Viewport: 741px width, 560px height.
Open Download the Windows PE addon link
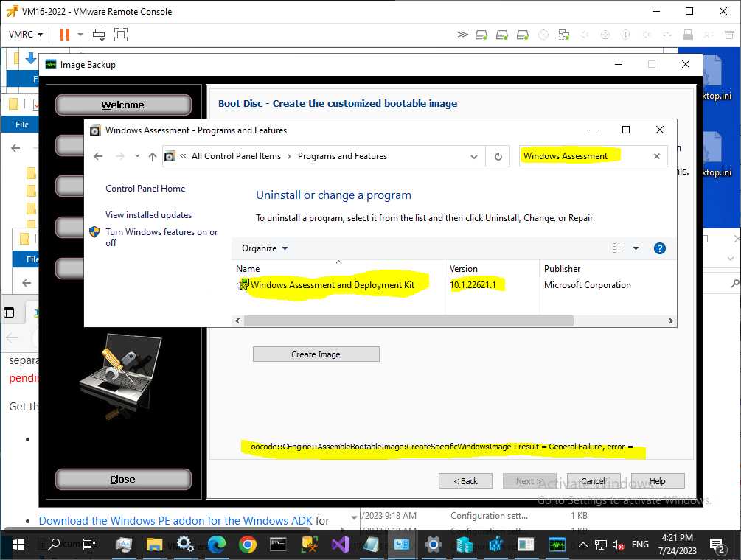click(x=175, y=521)
